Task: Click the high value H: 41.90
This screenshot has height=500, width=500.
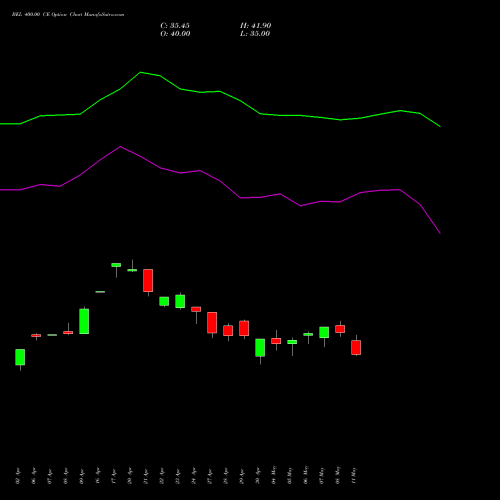Action: 256,26
